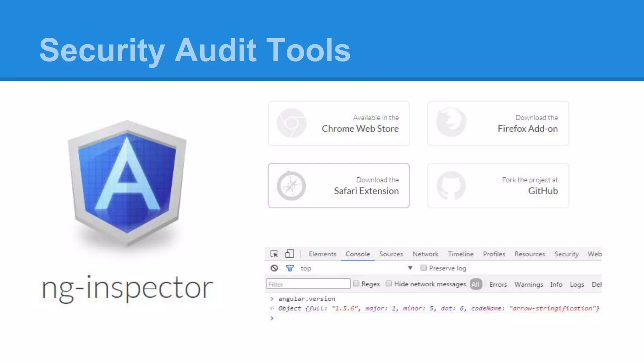Open the Sources tab
This screenshot has height=362, width=644.
point(391,254)
